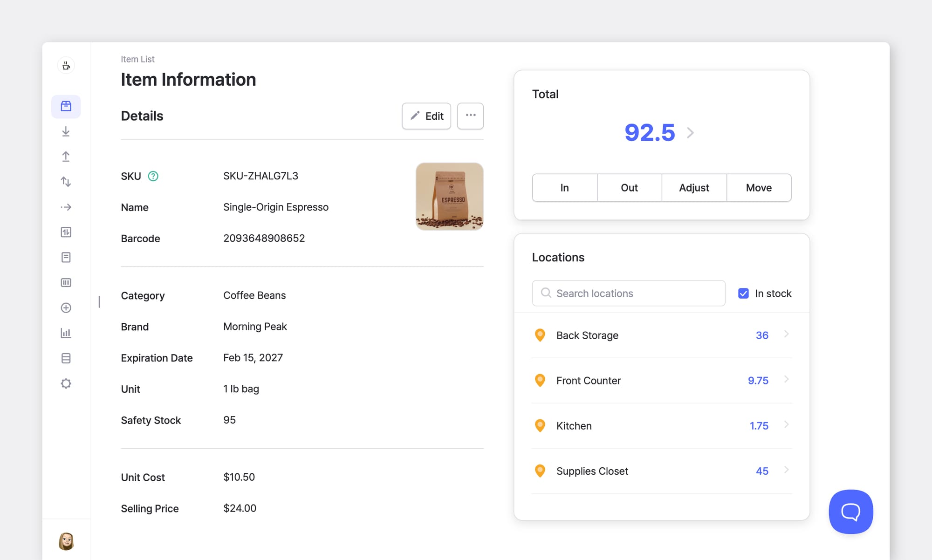932x560 pixels.
Task: Open Stock Out upload-arrow sidebar icon
Action: point(66,157)
